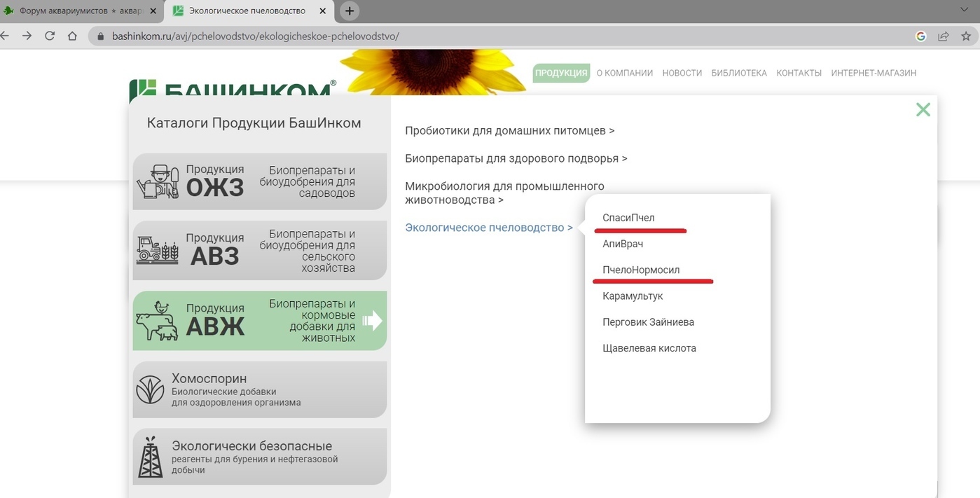
Task: Go back to the previous browser page
Action: [x=5, y=36]
